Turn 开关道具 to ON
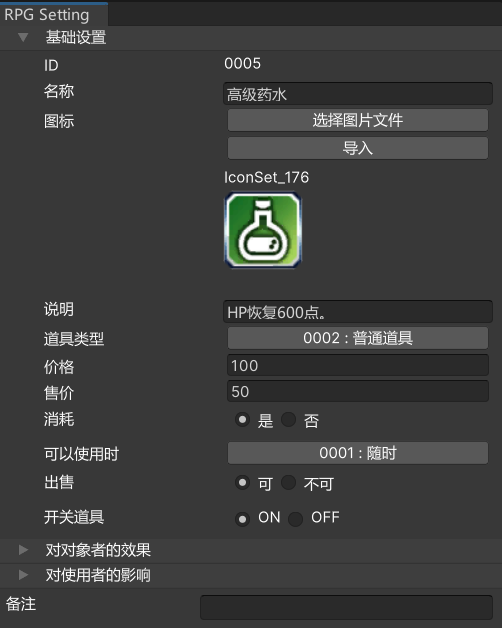Image resolution: width=502 pixels, height=628 pixels. (x=242, y=519)
